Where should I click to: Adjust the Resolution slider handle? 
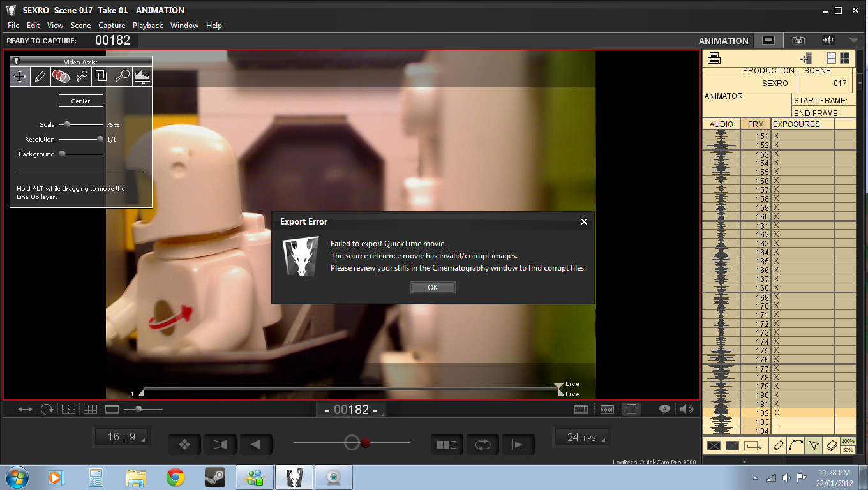click(x=100, y=139)
